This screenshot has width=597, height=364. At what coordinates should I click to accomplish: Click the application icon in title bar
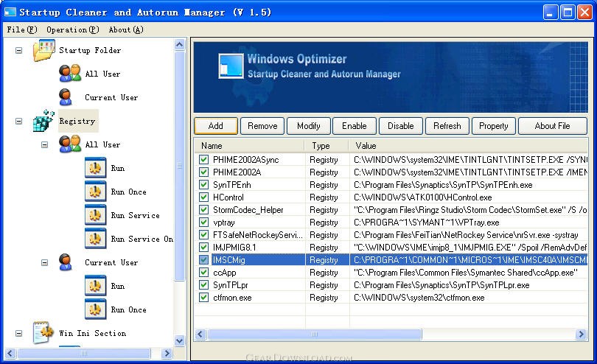pyautogui.click(x=10, y=12)
